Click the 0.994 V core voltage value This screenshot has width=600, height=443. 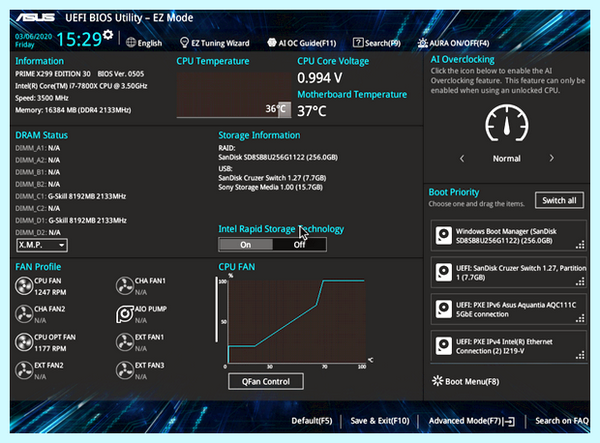point(320,78)
